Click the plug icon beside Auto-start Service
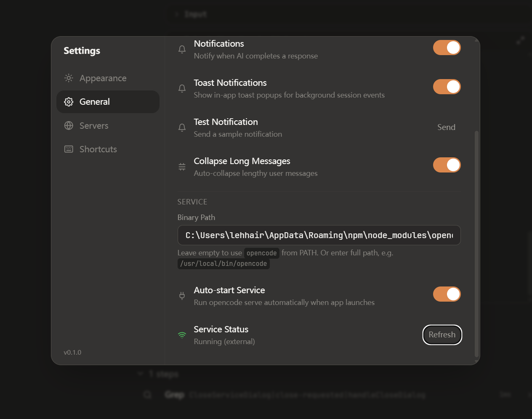The height and width of the screenshot is (419, 532). (182, 296)
